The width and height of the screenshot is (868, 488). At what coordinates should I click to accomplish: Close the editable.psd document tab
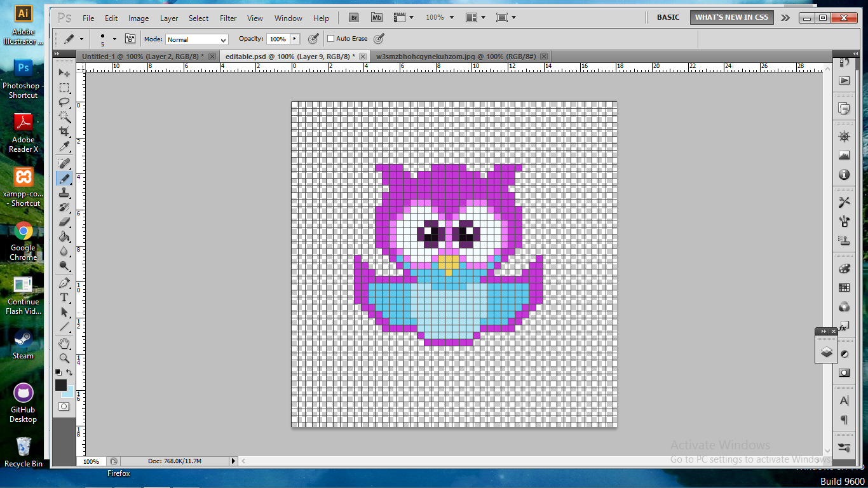coord(363,57)
